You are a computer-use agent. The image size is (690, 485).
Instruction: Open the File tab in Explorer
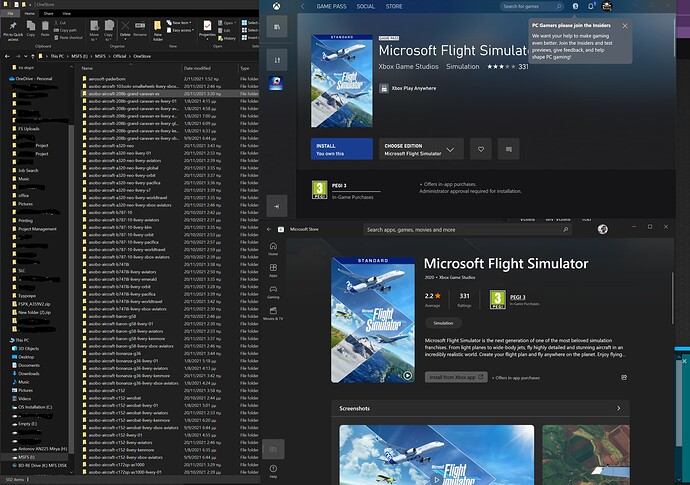pyautogui.click(x=10, y=14)
